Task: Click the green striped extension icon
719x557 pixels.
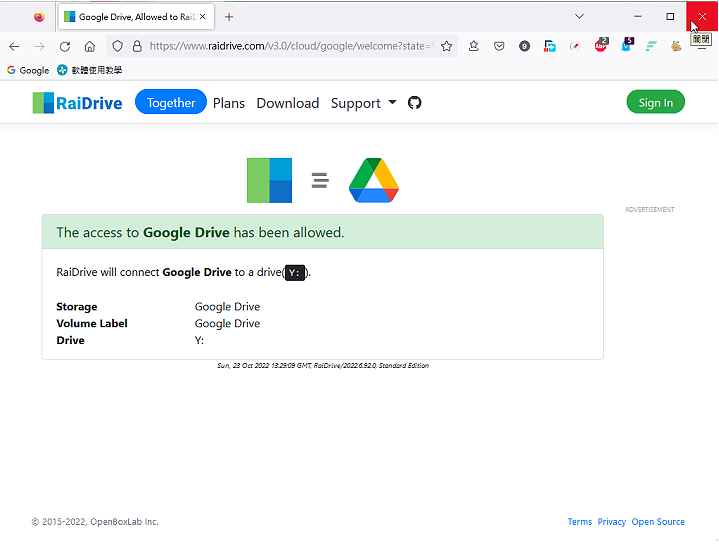Action: [x=651, y=46]
